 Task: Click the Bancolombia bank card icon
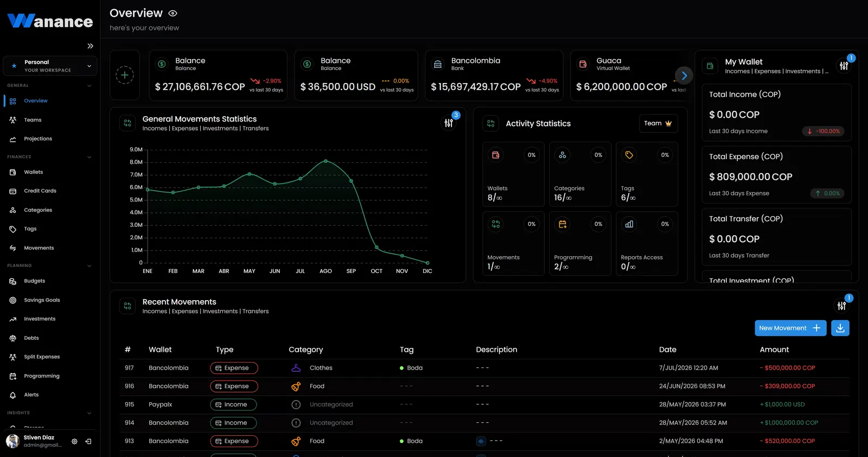tap(438, 65)
